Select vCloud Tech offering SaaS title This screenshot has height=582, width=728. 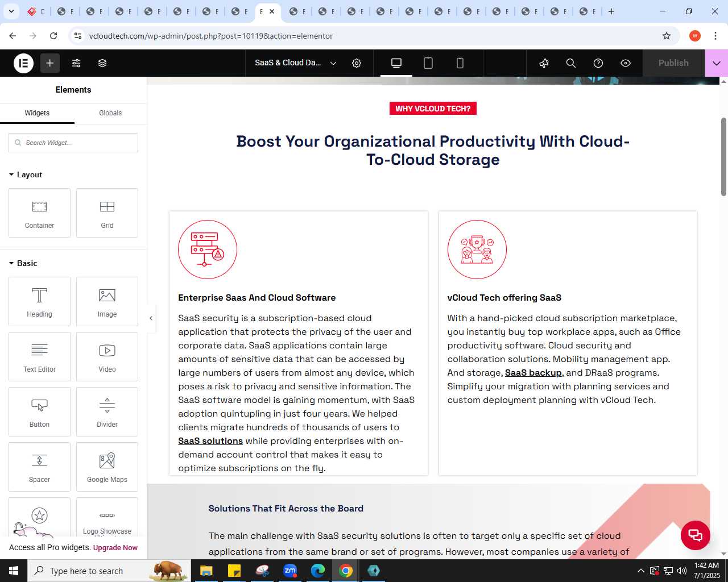(x=504, y=298)
